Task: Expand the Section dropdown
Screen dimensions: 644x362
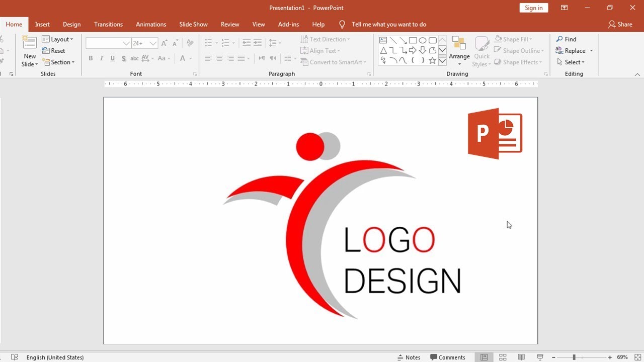Action: pos(58,62)
